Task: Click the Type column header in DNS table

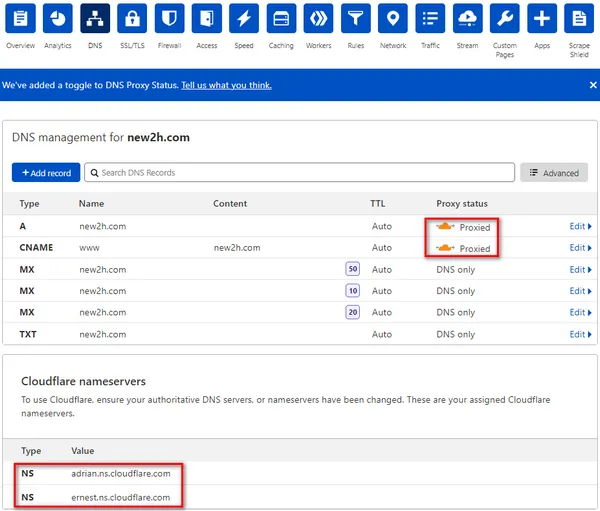Action: coord(29,204)
